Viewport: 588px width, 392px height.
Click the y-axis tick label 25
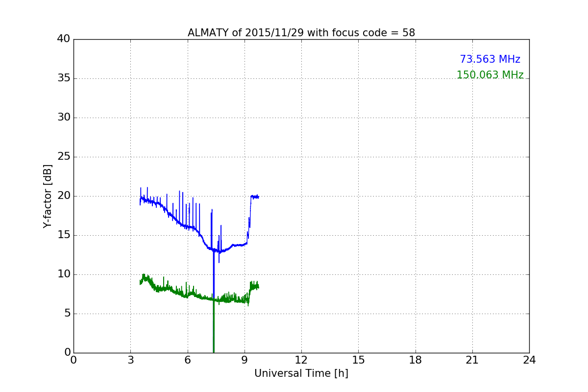(x=64, y=157)
